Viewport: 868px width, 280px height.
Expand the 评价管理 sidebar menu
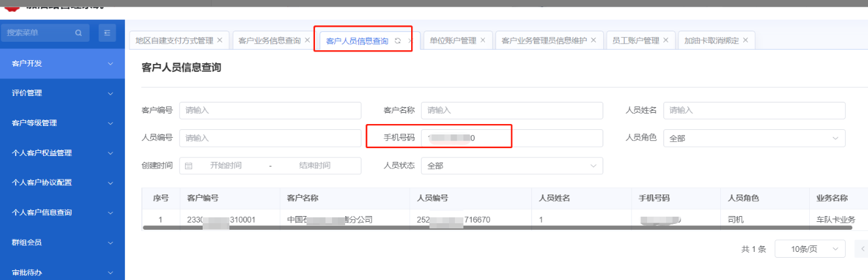click(62, 93)
